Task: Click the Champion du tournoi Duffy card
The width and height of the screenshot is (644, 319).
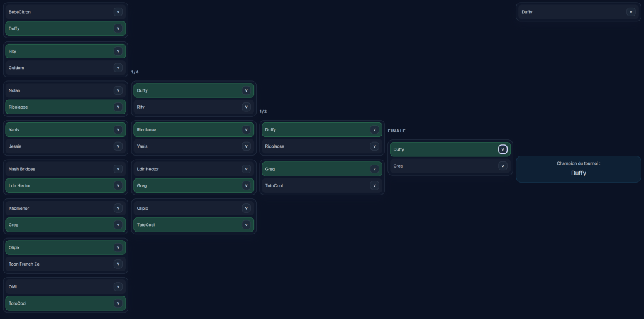Action: pyautogui.click(x=579, y=169)
